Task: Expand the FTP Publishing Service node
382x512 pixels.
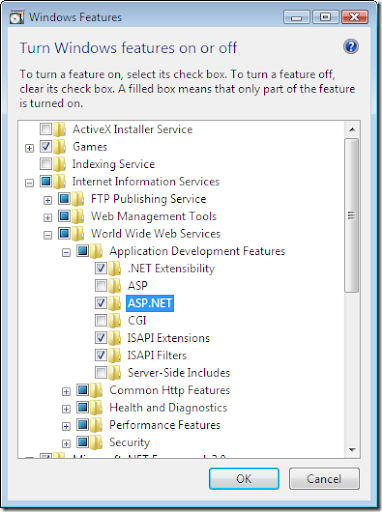Action: coord(48,200)
